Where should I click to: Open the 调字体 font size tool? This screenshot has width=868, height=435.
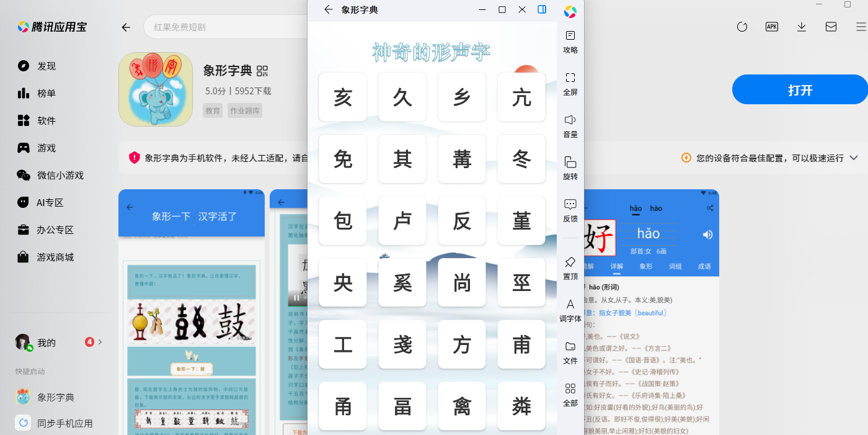click(570, 310)
